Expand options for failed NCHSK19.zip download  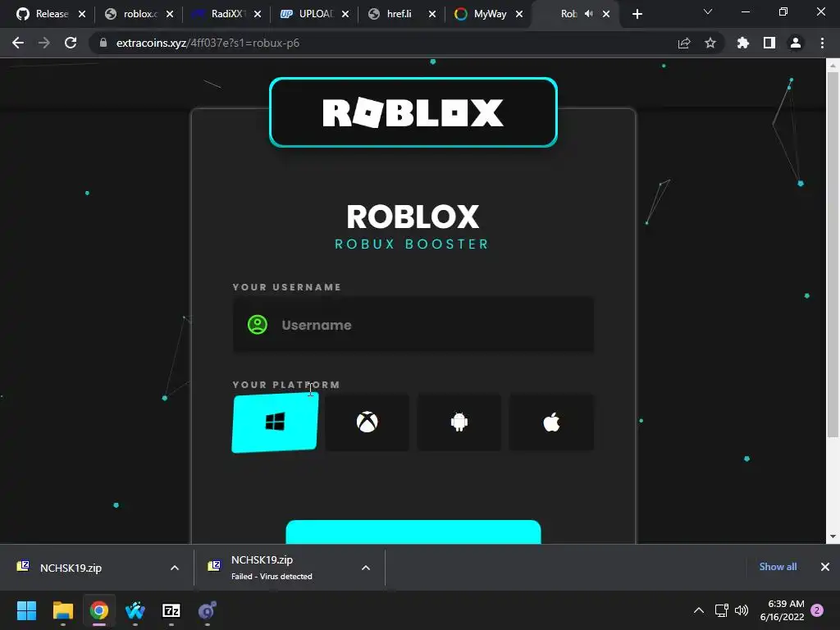pos(366,568)
